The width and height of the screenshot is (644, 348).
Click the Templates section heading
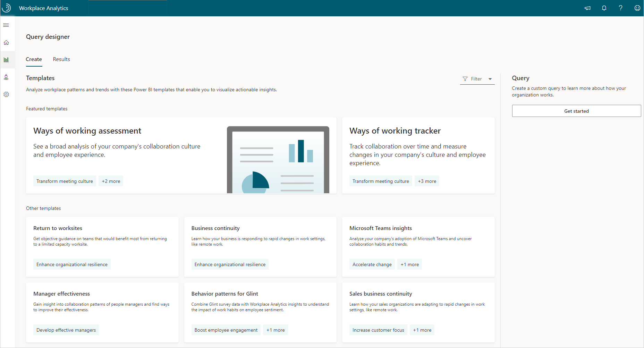pos(40,78)
